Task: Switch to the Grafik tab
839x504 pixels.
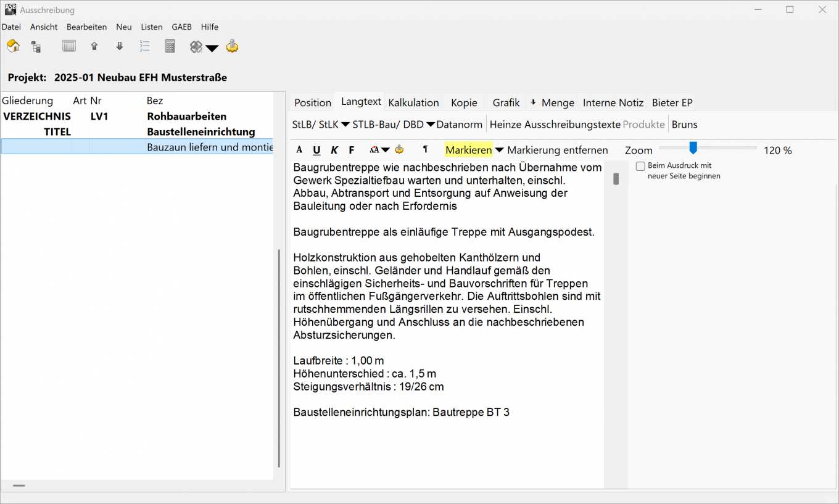Action: point(506,102)
